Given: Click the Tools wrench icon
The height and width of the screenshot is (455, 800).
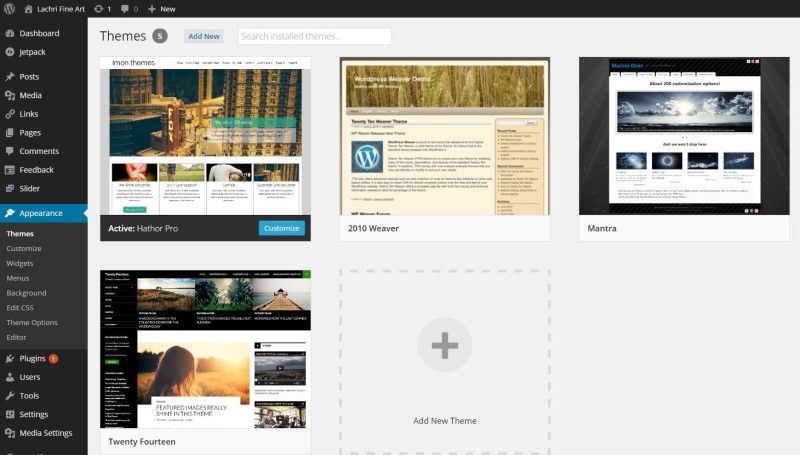Looking at the screenshot, I should 10,396.
